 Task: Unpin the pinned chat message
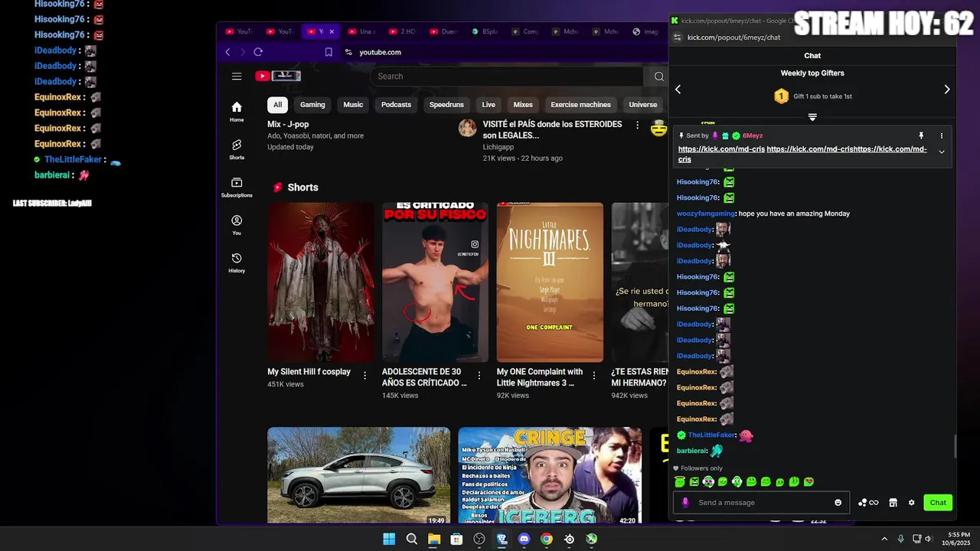[x=921, y=135]
